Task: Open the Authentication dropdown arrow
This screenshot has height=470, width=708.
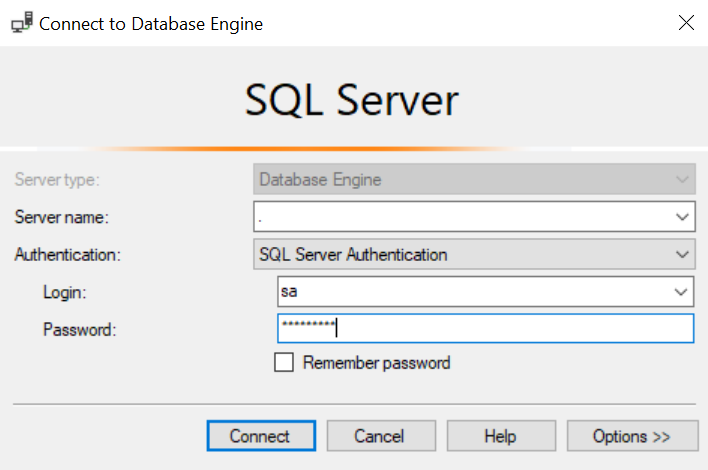Action: (x=683, y=254)
